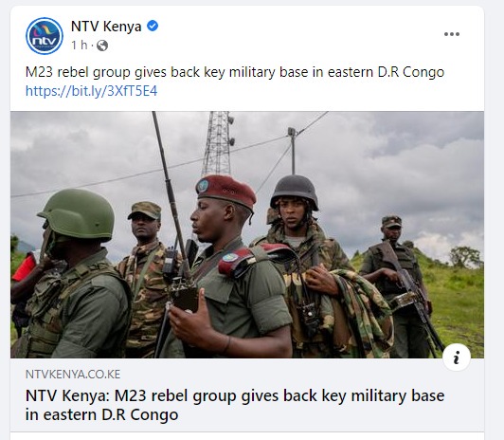Open the three-dot post options menu
504x440 pixels.
(452, 34)
